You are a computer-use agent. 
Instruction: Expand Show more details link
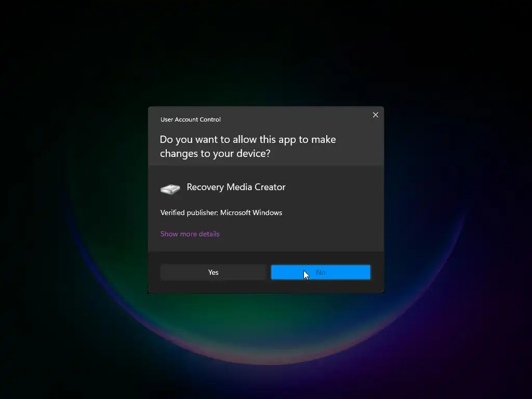(190, 234)
